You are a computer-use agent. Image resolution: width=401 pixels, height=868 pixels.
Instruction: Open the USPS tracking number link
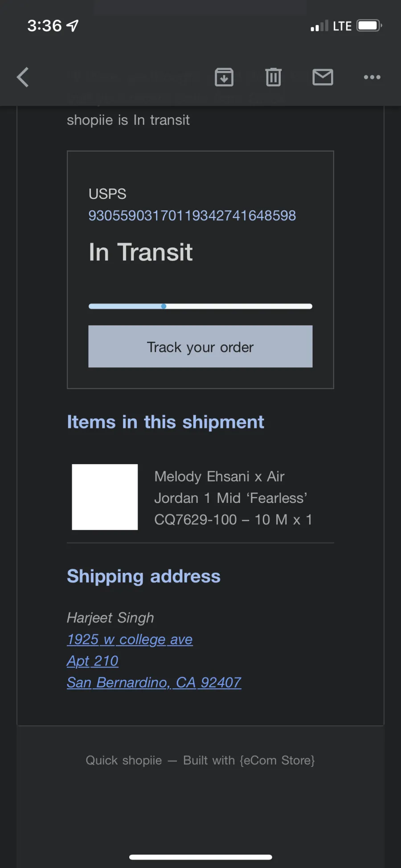point(192,215)
